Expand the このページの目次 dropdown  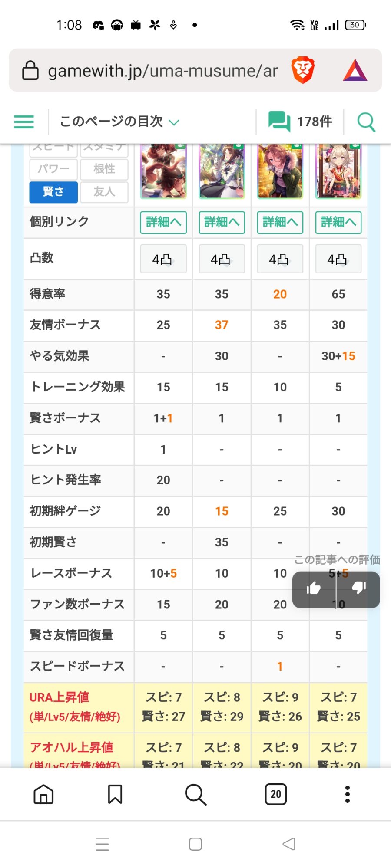(119, 122)
